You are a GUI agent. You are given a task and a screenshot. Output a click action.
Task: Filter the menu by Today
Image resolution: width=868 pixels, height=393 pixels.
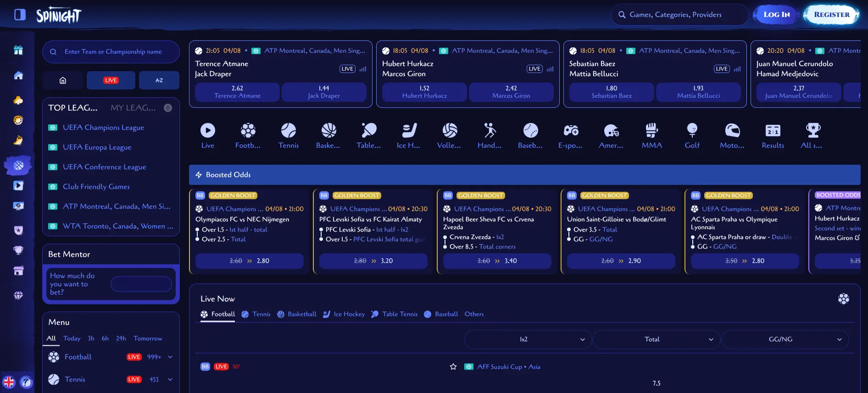[72, 338]
